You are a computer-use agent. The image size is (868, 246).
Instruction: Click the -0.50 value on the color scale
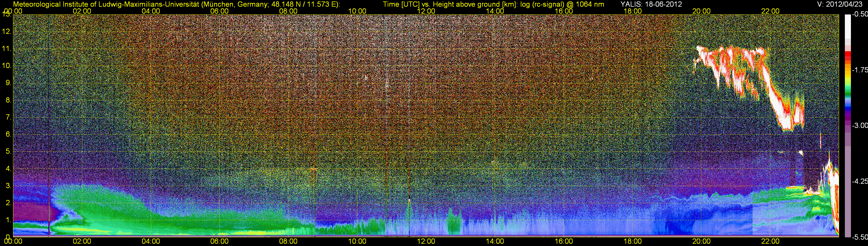860,14
